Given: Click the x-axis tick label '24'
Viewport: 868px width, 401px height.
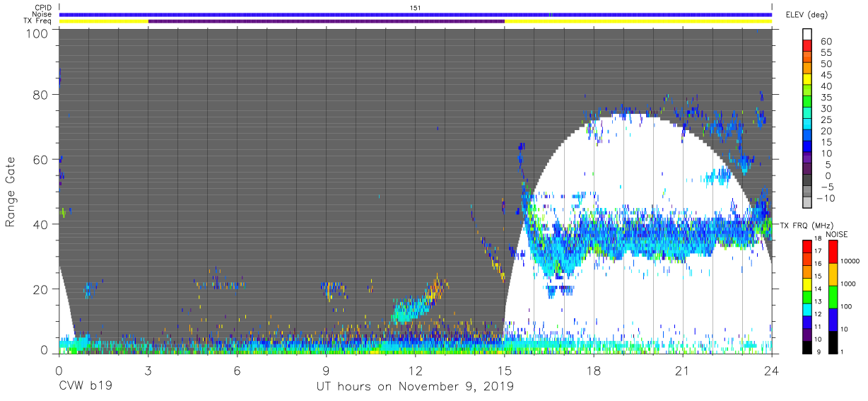Looking at the screenshot, I should click(772, 370).
